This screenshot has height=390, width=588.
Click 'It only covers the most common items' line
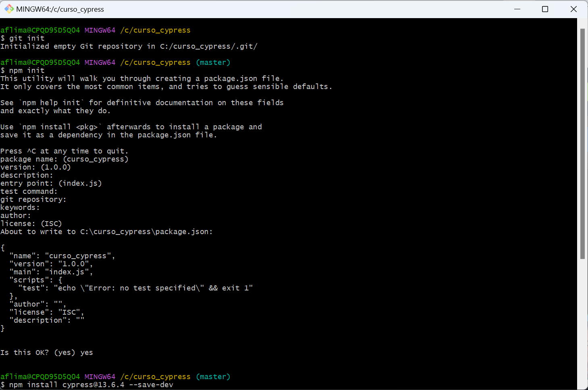(x=166, y=87)
